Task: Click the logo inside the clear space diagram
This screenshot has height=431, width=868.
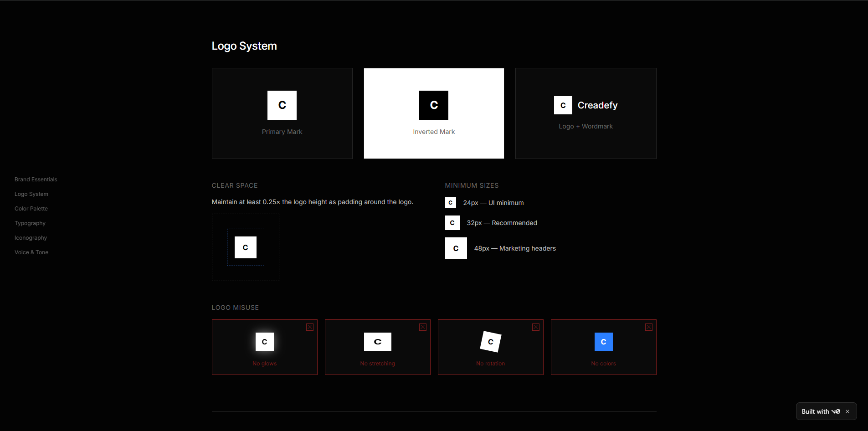Action: (246, 247)
